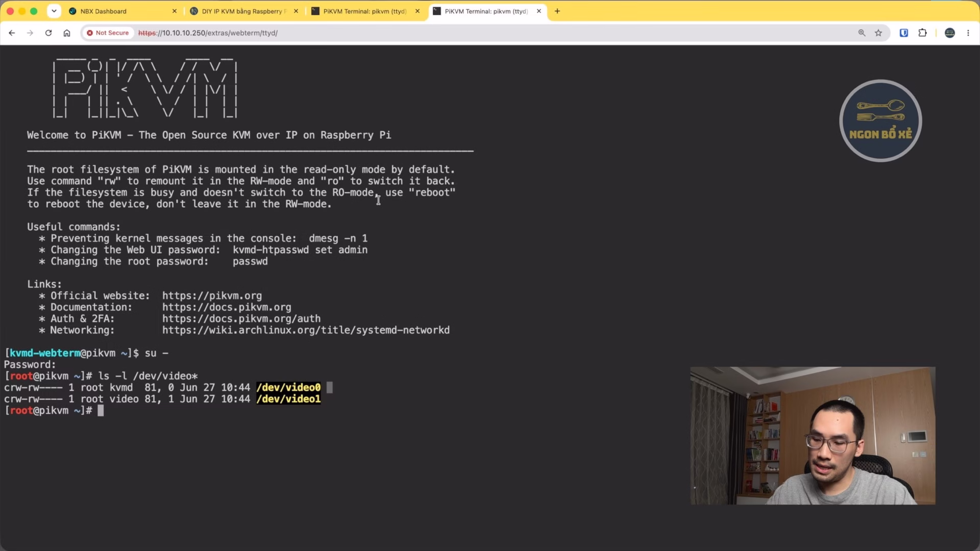This screenshot has height=551, width=980.
Task: Open a new browser tab
Action: pyautogui.click(x=557, y=11)
